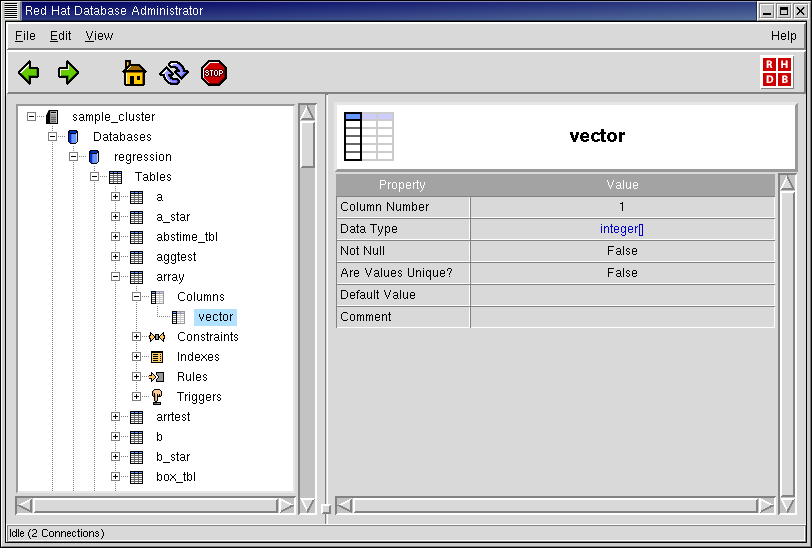Click the property panel scroll-up arrow

pos(787,183)
